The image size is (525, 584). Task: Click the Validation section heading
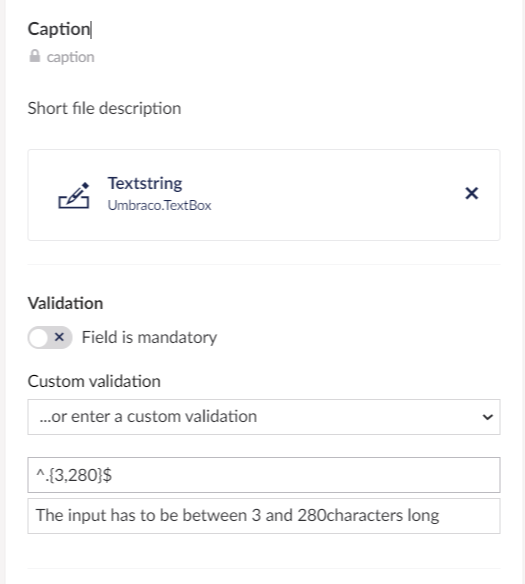click(x=66, y=303)
